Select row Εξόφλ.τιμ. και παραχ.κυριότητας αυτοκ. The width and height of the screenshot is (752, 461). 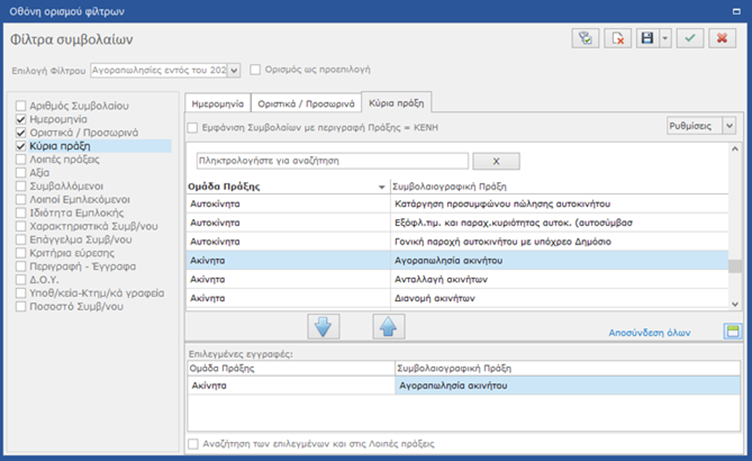tap(457, 223)
